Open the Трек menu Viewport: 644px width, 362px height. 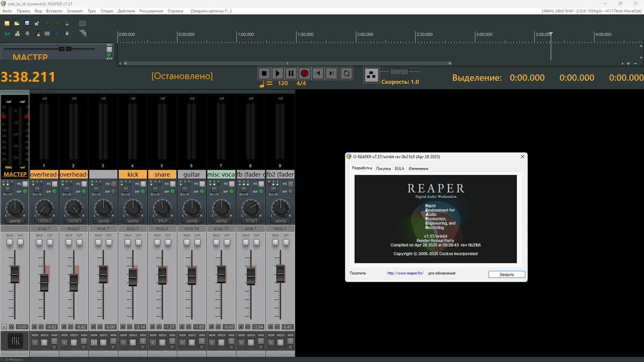coord(92,11)
